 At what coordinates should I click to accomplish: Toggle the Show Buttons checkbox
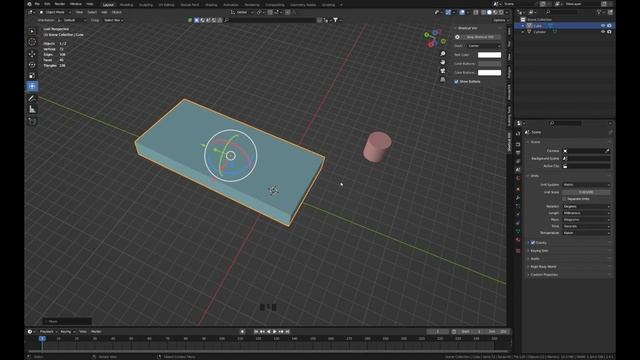click(456, 82)
